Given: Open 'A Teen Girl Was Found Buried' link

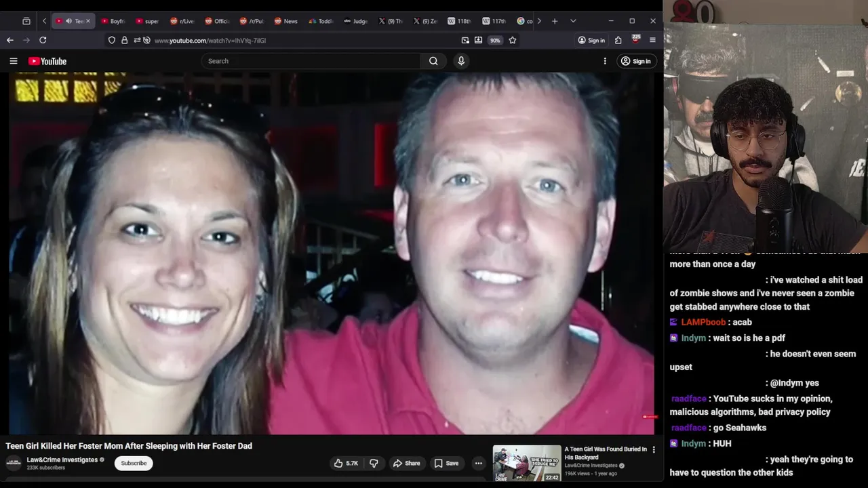Looking at the screenshot, I should pos(606,453).
